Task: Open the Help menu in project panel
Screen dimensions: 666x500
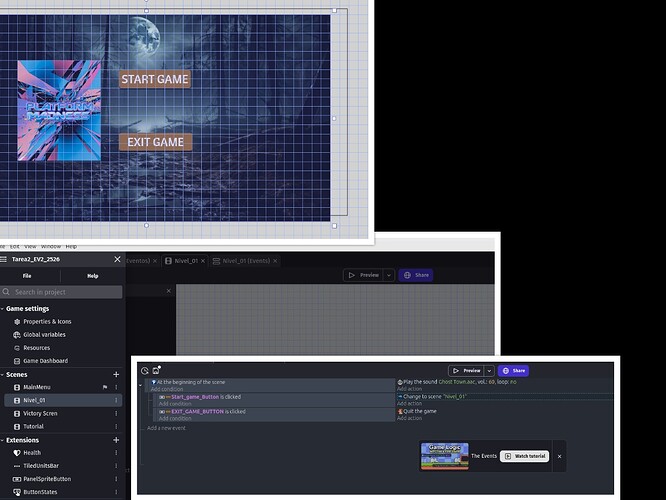Action: pos(92,275)
